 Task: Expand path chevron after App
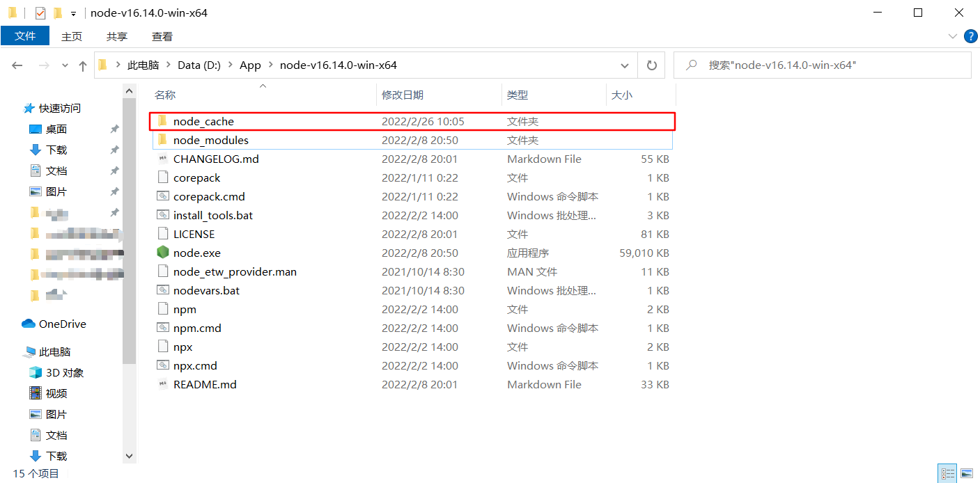(270, 65)
